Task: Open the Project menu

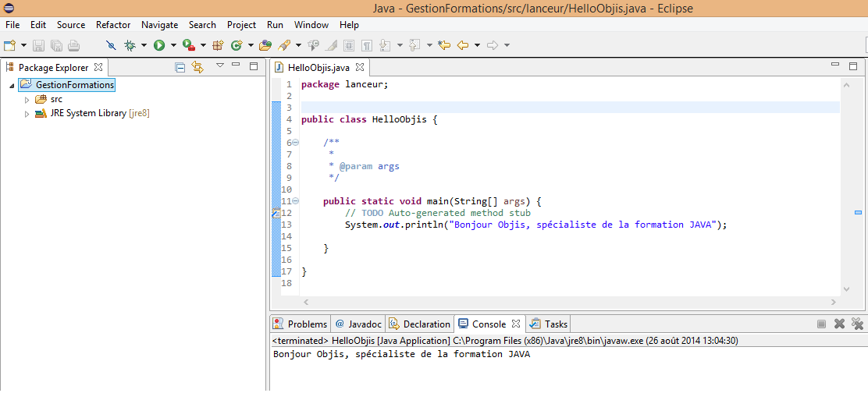Action: click(241, 25)
